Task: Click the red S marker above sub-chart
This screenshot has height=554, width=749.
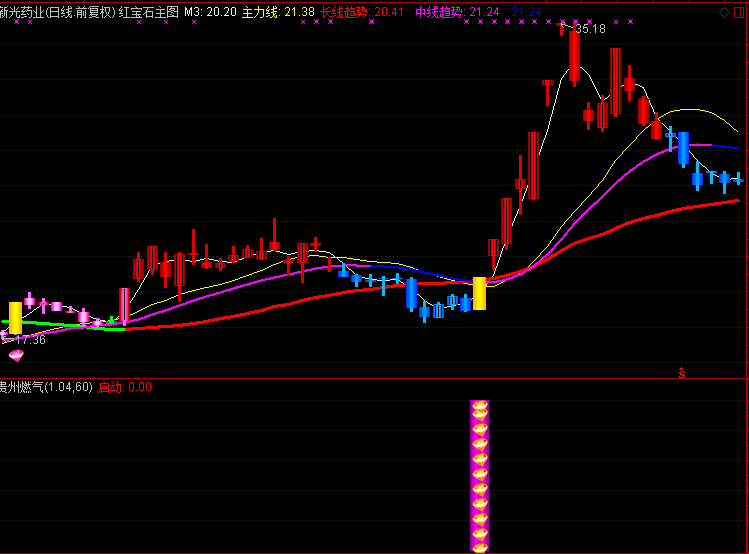Action: point(682,373)
